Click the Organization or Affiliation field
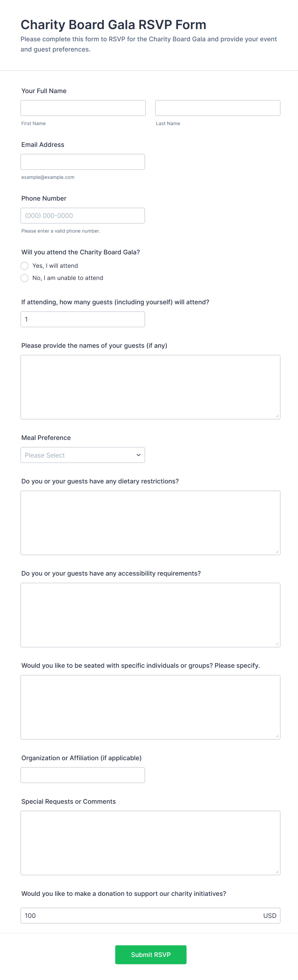The height and width of the screenshot is (980, 298). tap(83, 775)
